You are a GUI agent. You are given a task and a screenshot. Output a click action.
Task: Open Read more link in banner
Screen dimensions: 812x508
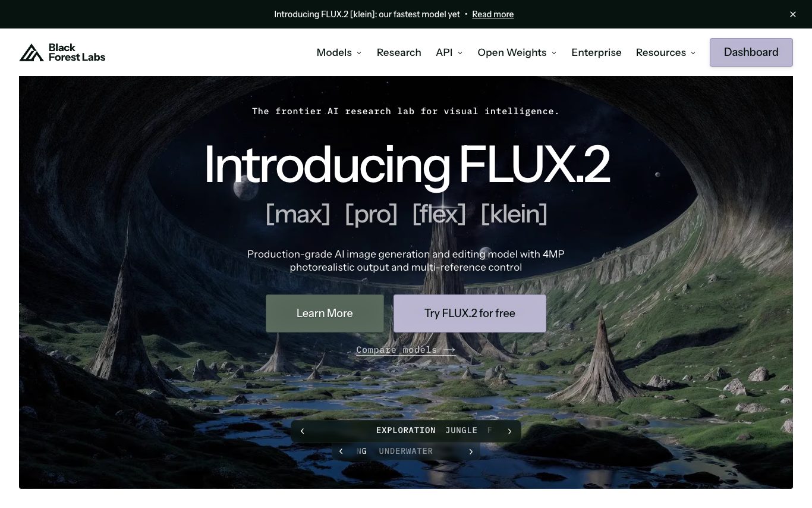[x=493, y=14]
